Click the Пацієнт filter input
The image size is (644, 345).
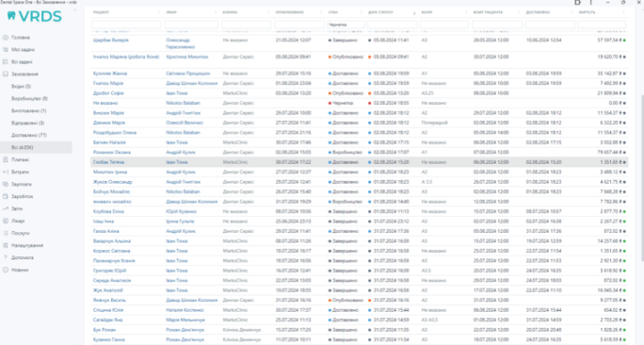point(126,25)
